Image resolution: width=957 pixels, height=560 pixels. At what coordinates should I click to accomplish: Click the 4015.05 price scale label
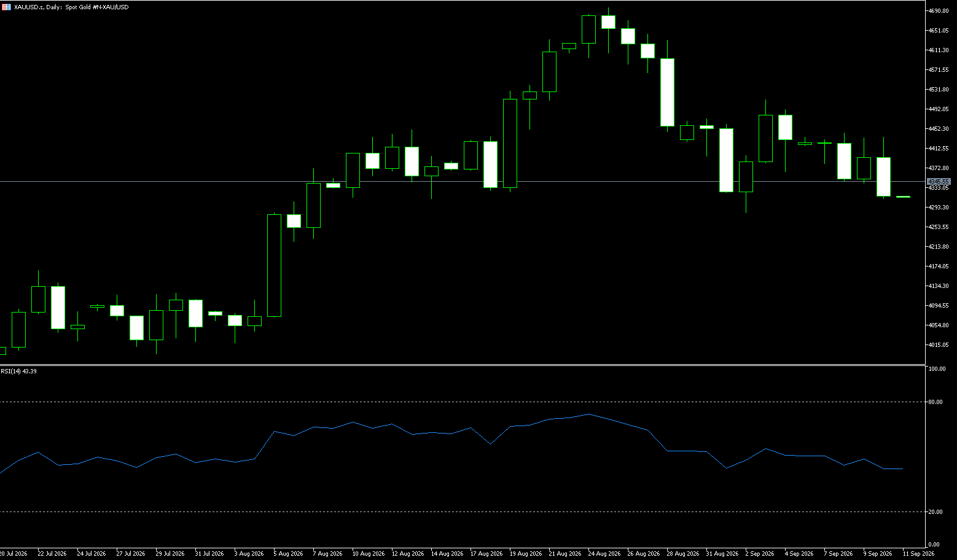[x=939, y=344]
